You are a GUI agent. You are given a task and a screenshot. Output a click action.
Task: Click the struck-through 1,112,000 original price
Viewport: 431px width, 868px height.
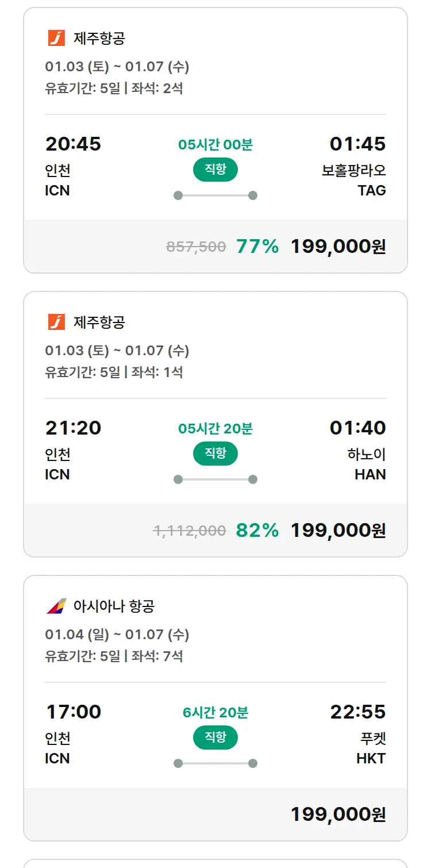pyautogui.click(x=190, y=531)
